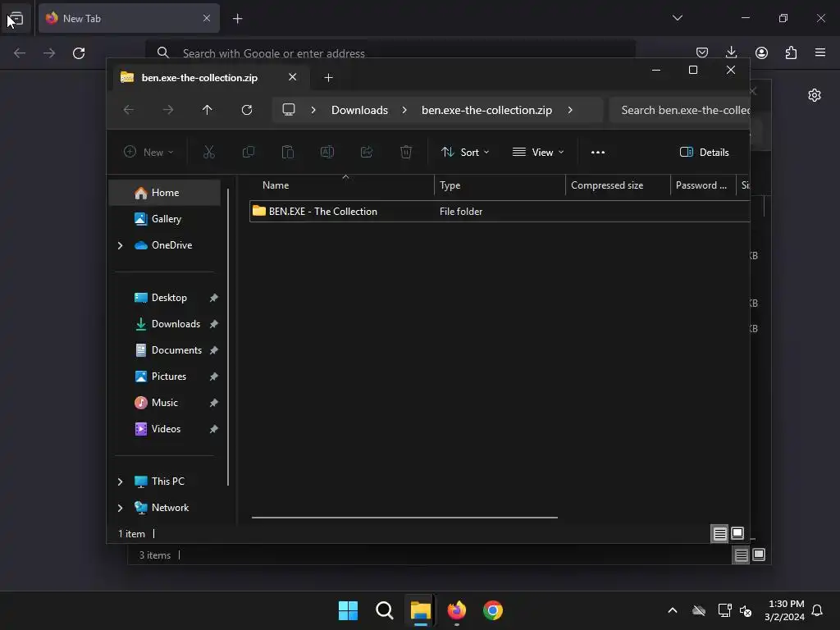Show hidden system tray icons

pos(673,610)
